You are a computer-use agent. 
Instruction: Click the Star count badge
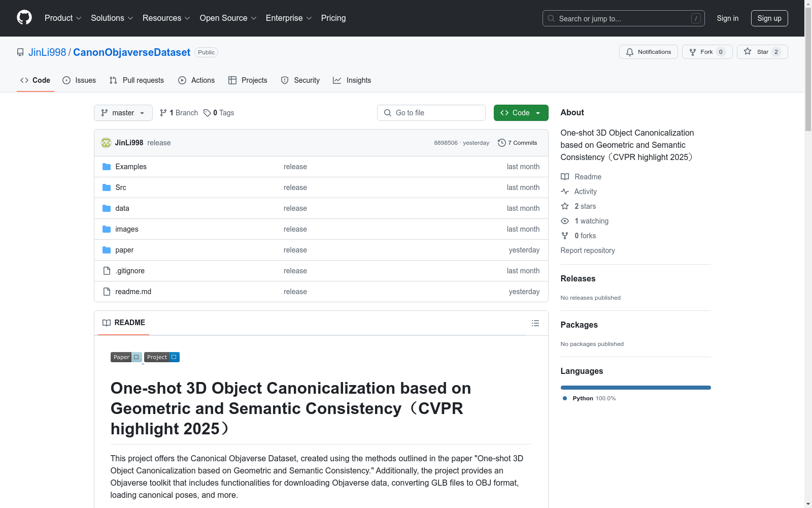click(x=776, y=52)
